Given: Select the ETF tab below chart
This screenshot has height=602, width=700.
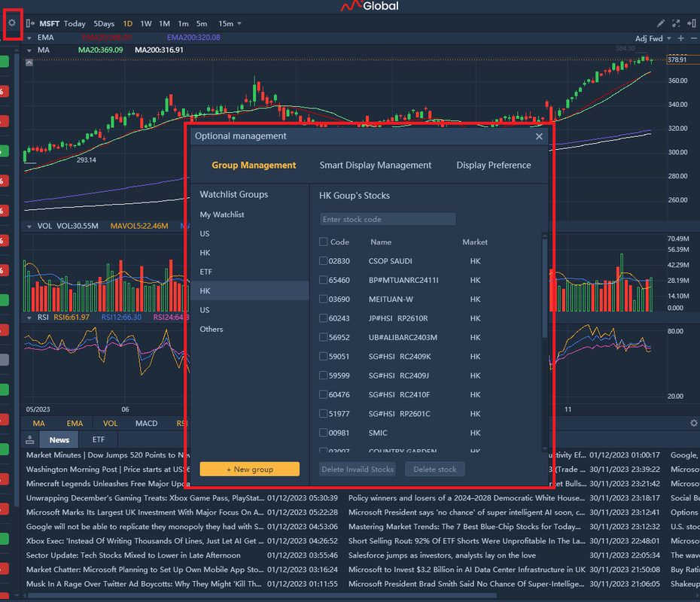Looking at the screenshot, I should [x=98, y=439].
